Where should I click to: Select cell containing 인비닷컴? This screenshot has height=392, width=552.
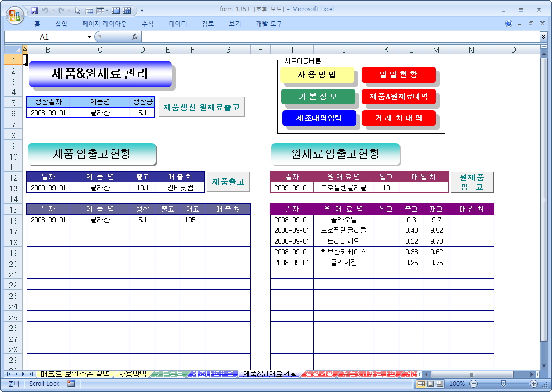pyautogui.click(x=180, y=188)
